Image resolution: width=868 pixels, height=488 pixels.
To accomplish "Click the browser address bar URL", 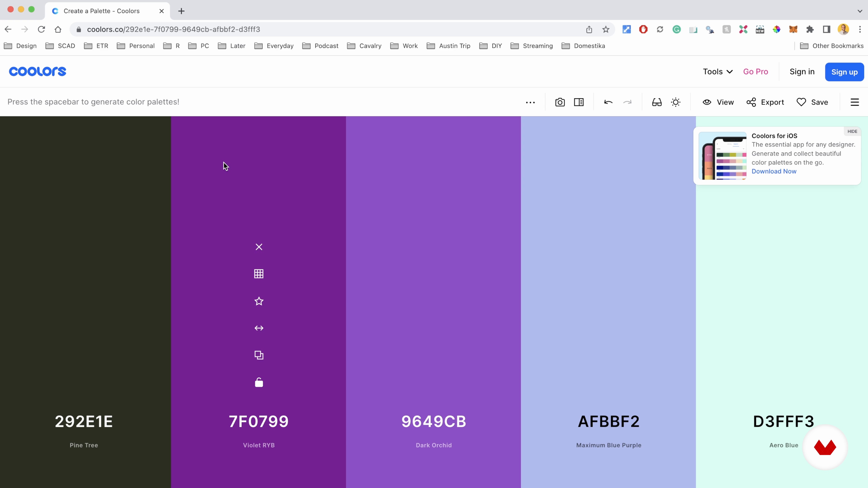I will (174, 29).
